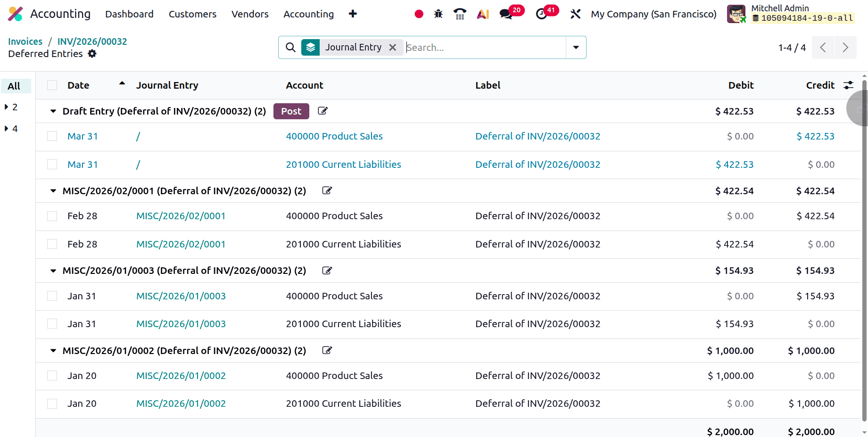Image resolution: width=868 pixels, height=437 pixels.
Task: Open the VoIP phone dialer icon
Action: point(460,14)
